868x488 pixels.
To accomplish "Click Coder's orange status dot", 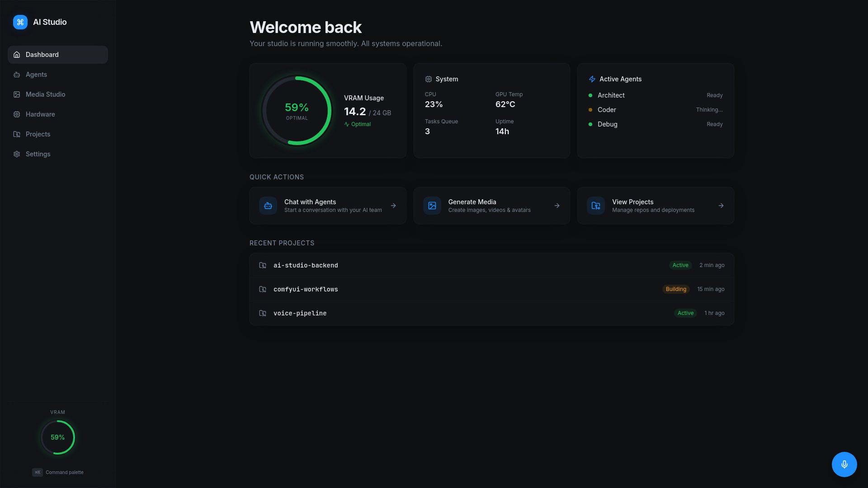I will [x=590, y=110].
